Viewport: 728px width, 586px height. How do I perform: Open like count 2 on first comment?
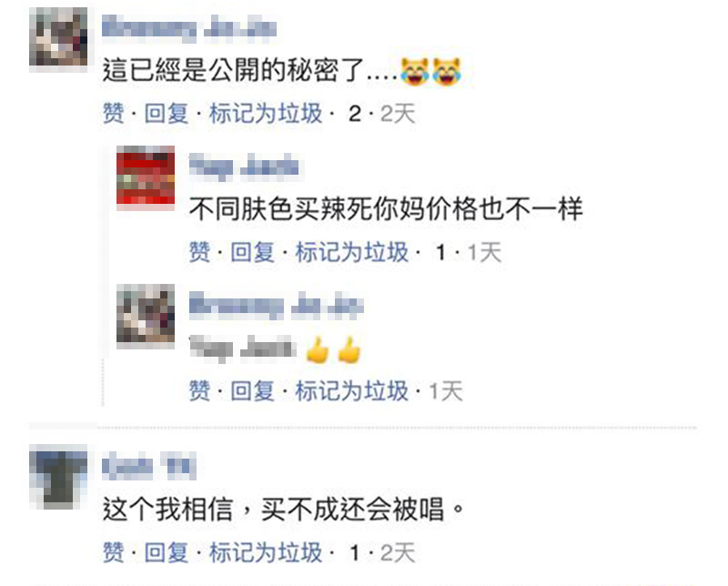tap(355, 114)
